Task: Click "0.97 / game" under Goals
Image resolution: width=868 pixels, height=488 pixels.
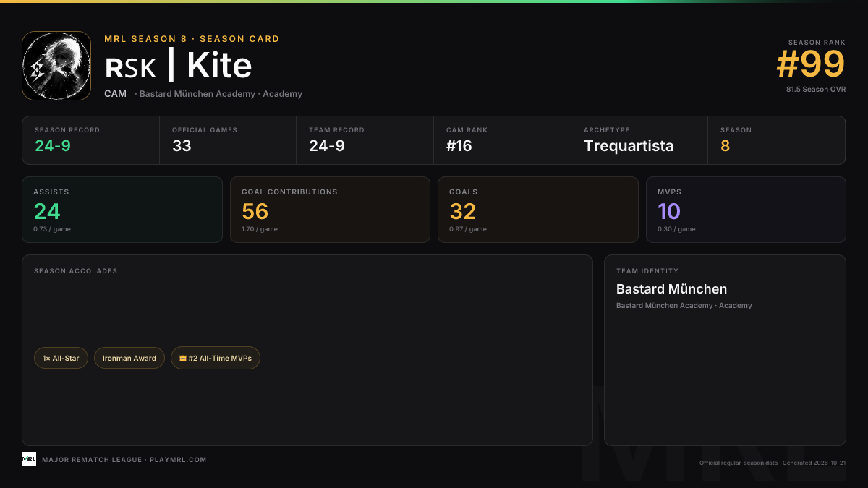Action: click(468, 229)
